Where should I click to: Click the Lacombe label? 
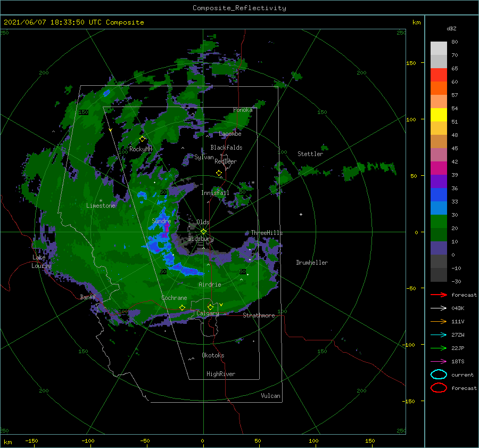230,134
